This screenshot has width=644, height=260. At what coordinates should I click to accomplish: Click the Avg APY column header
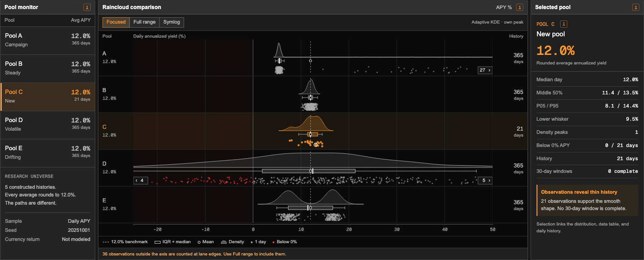click(x=81, y=20)
